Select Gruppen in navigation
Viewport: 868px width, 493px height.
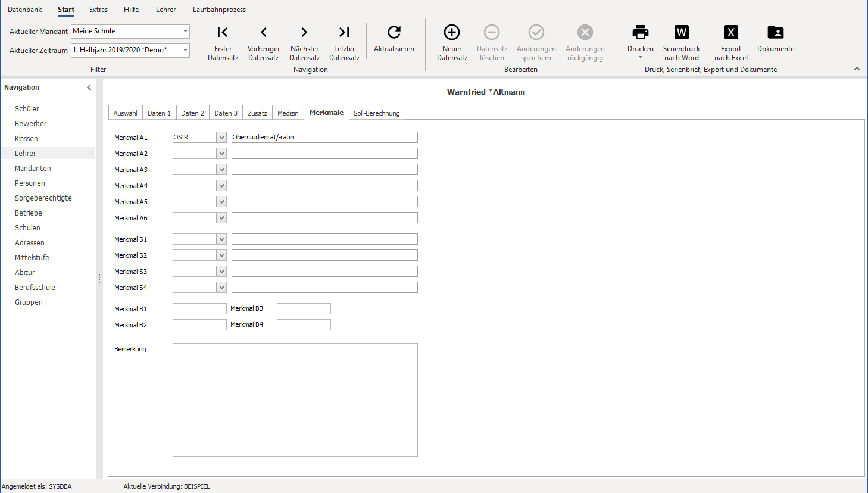pyautogui.click(x=29, y=302)
